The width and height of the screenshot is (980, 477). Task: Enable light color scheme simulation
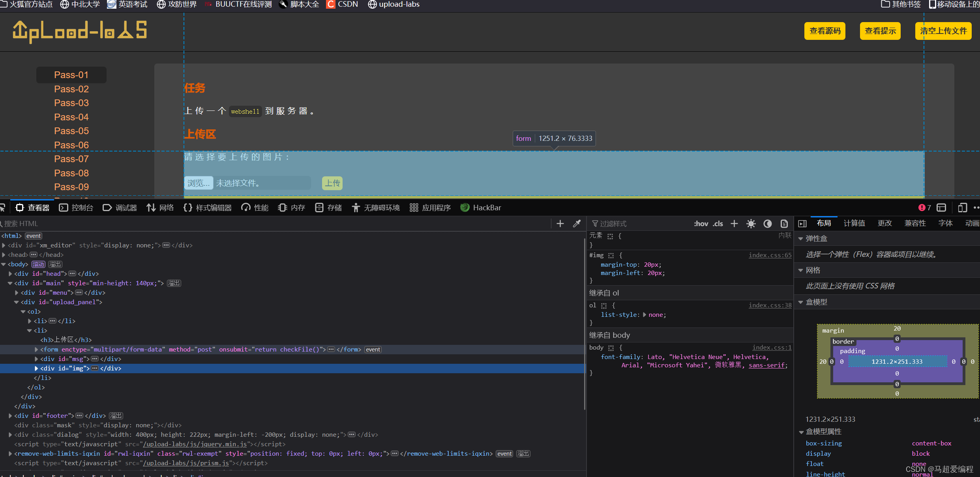(751, 223)
